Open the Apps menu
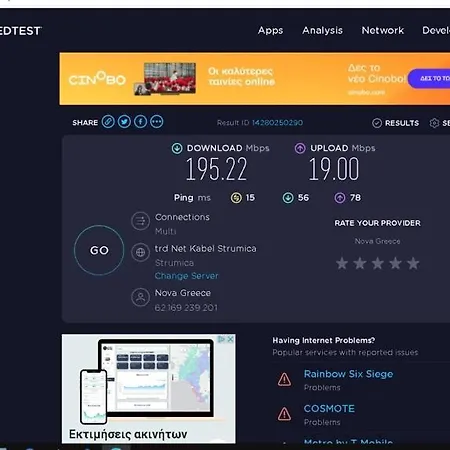 coord(270,31)
